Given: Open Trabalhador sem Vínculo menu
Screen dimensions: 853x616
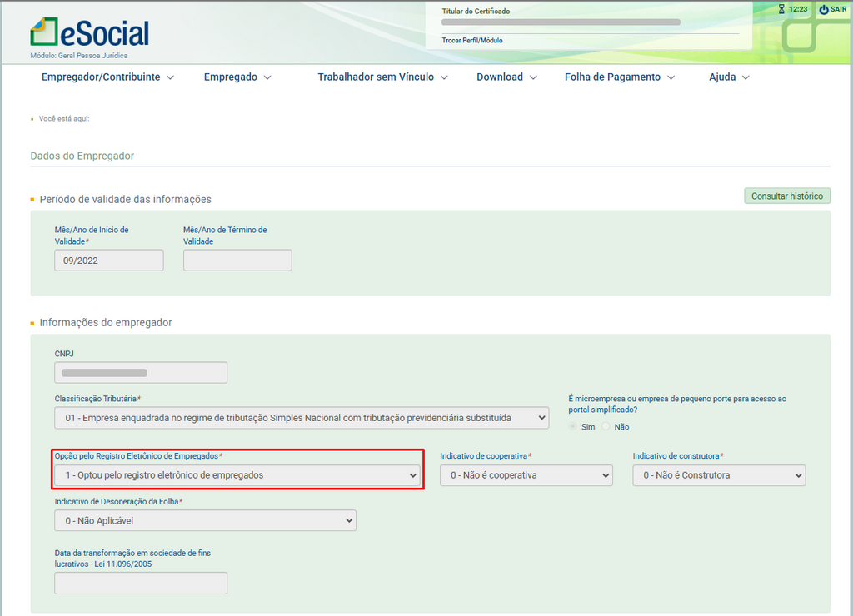Looking at the screenshot, I should 382,77.
